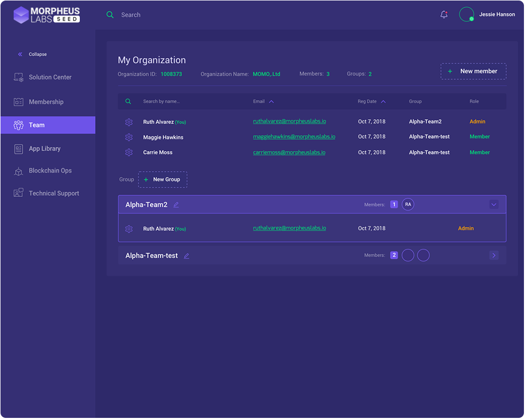This screenshot has height=420, width=525.
Task: Sort by Email column arrow
Action: [x=271, y=102]
